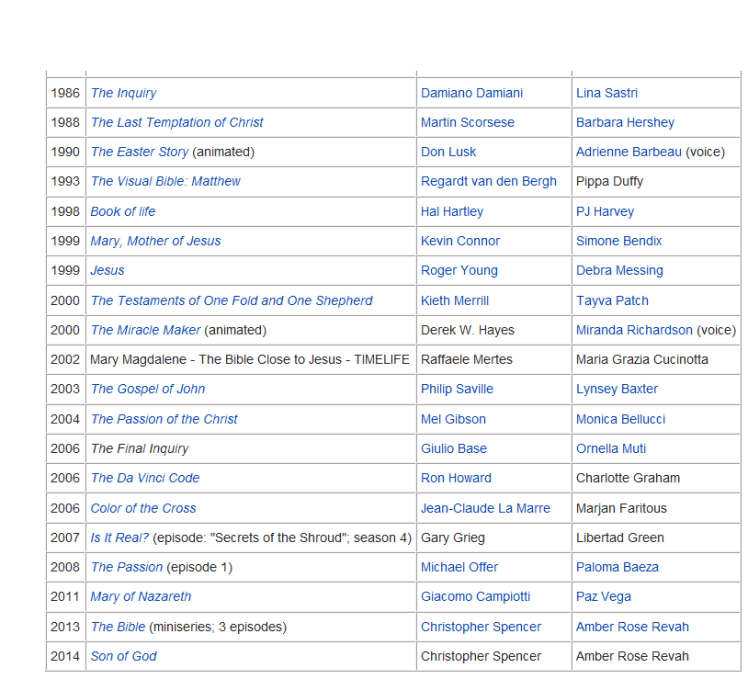
Task: Open Mary, Mother of Jesus link
Action: pyautogui.click(x=155, y=241)
